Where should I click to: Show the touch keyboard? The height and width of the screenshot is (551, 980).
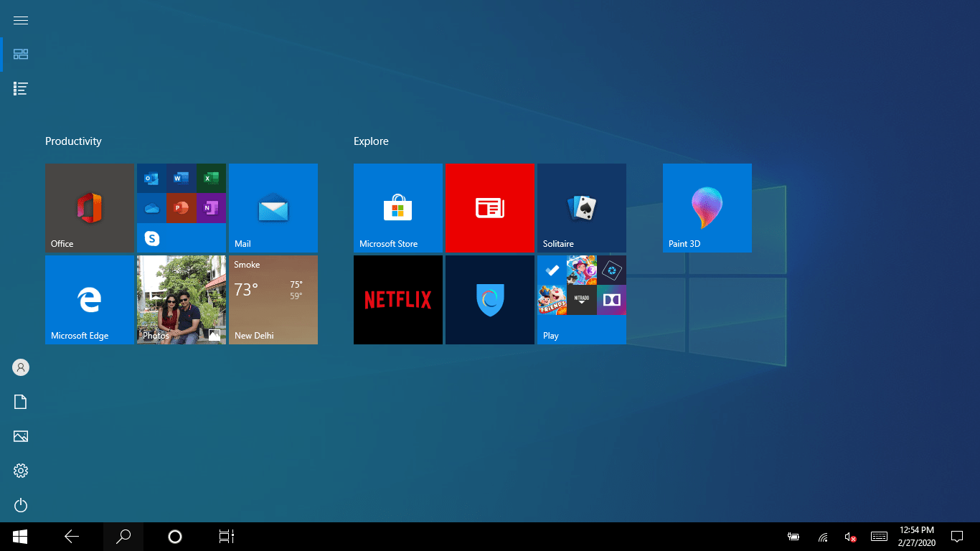pyautogui.click(x=880, y=537)
